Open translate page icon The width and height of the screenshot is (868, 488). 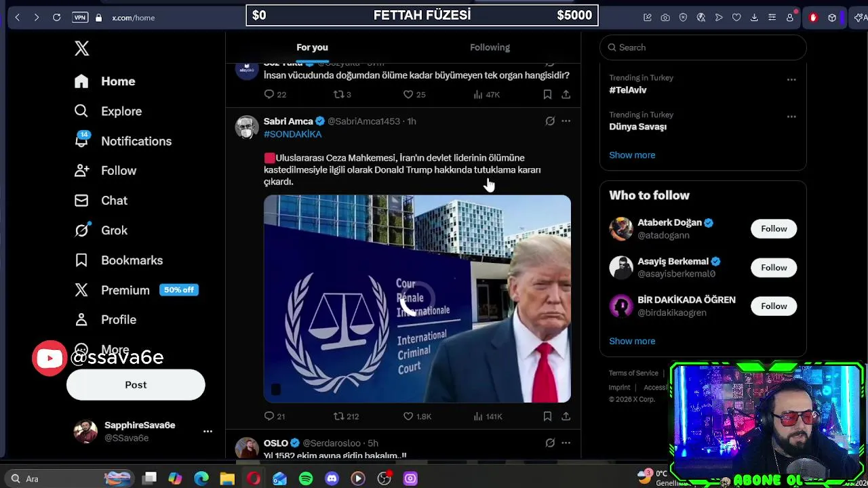[701, 18]
